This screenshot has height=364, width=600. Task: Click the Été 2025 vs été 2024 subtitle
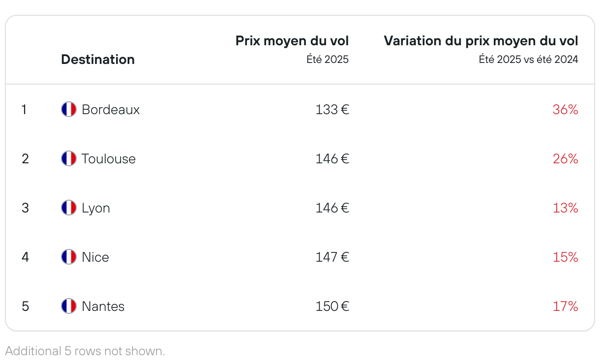click(x=529, y=60)
